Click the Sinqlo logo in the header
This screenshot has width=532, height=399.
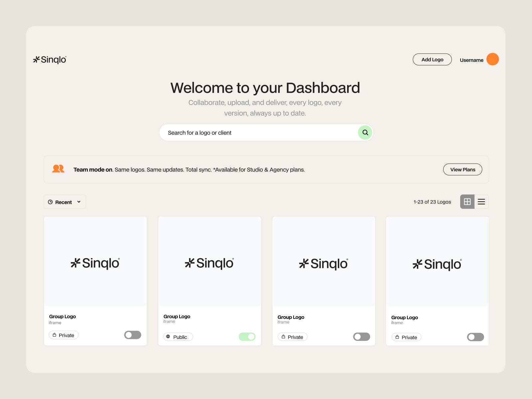50,60
